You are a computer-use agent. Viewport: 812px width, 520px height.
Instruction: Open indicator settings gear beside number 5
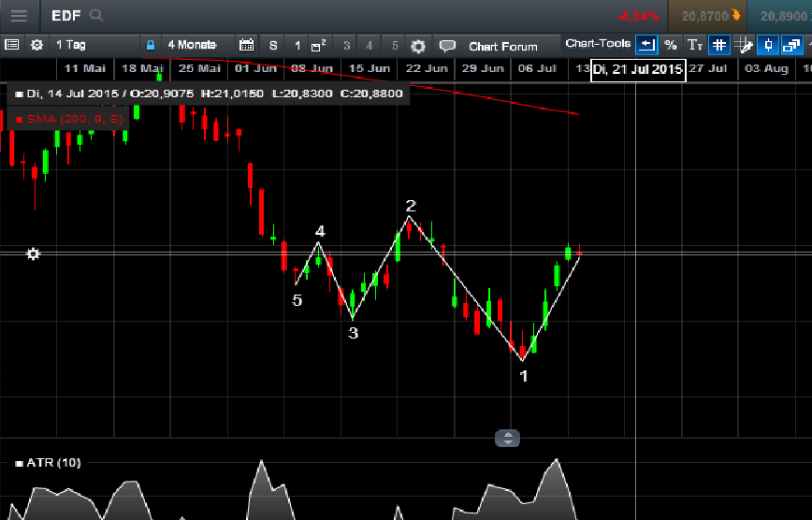(418, 46)
